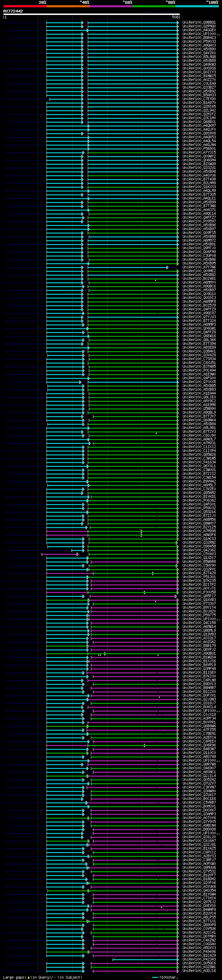Select the UniRef100_O46907 entry

pyautogui.click(x=199, y=768)
